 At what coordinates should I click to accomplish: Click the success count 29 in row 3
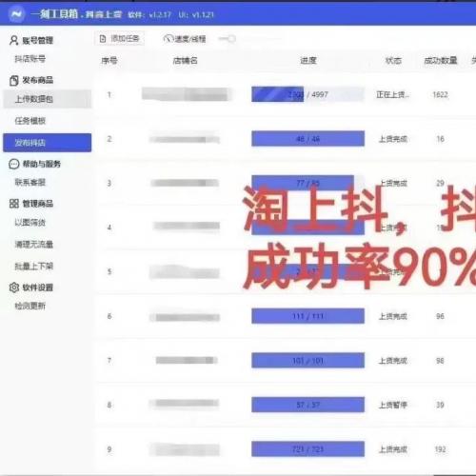(440, 183)
